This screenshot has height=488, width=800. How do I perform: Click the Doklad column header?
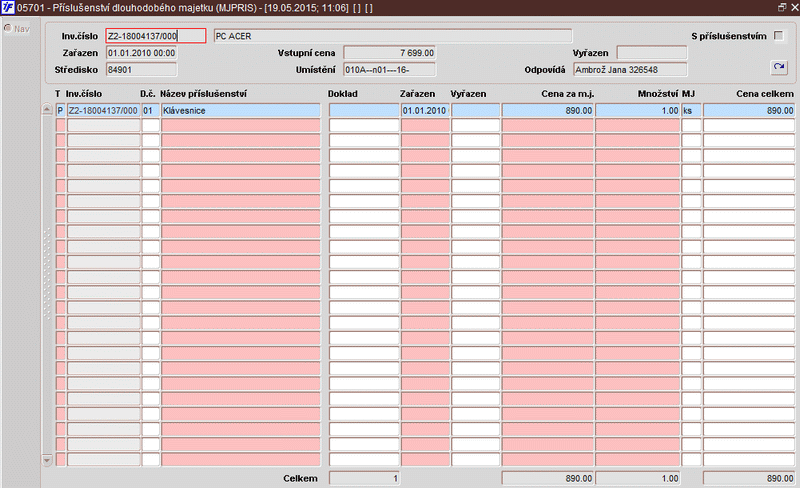point(342,93)
